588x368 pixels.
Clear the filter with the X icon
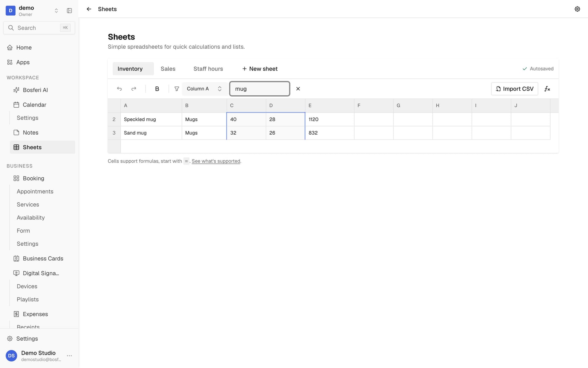point(298,89)
